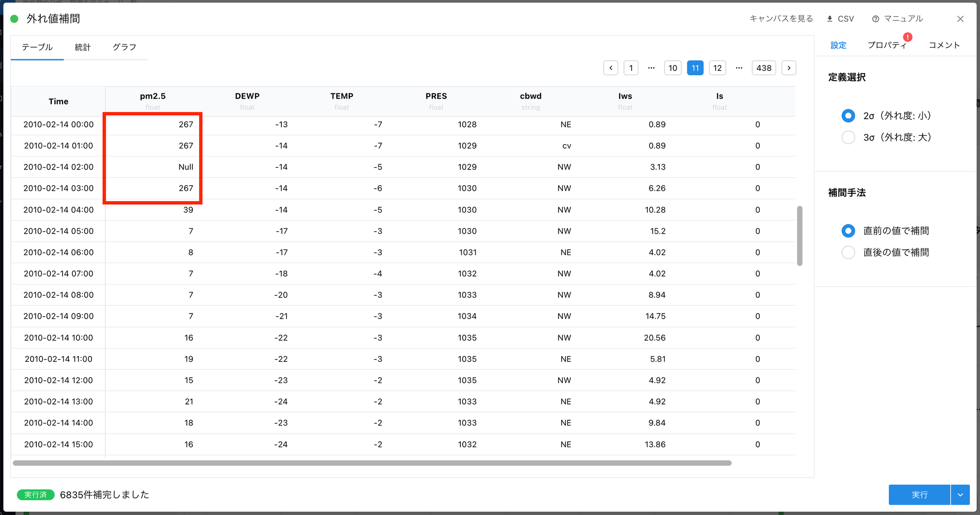The image size is (980, 515).
Task: Click the 実行 button
Action: click(919, 495)
